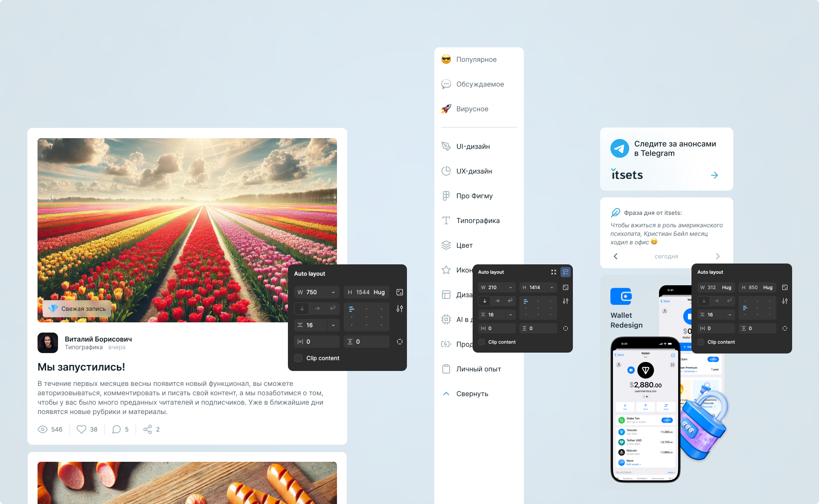This screenshot has height=504, width=819.
Task: Open width 750 dropdown arrow
Action: click(333, 292)
